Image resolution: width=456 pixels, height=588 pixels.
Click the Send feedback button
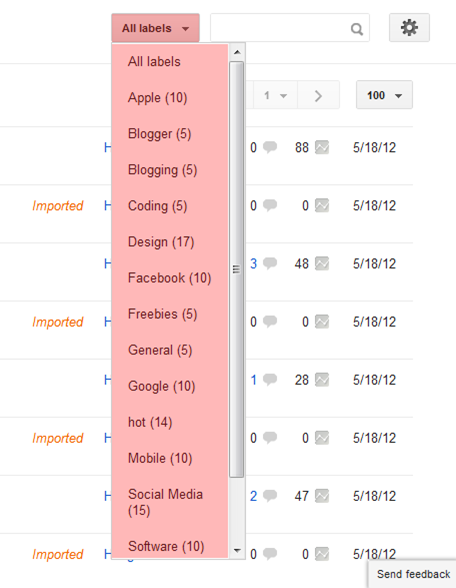click(412, 574)
